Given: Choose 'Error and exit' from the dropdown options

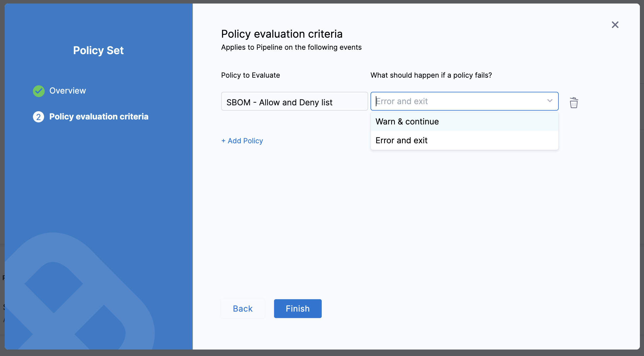Looking at the screenshot, I should pos(401,140).
